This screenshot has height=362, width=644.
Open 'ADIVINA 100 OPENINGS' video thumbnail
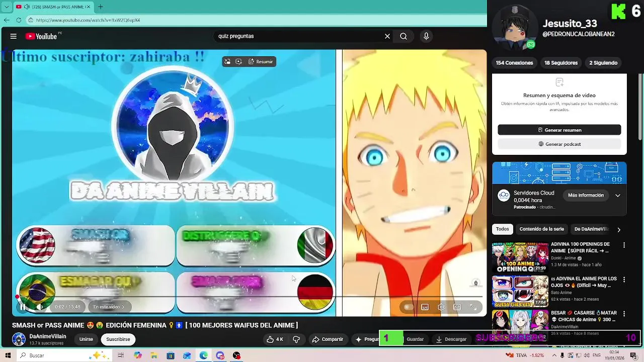520,257
